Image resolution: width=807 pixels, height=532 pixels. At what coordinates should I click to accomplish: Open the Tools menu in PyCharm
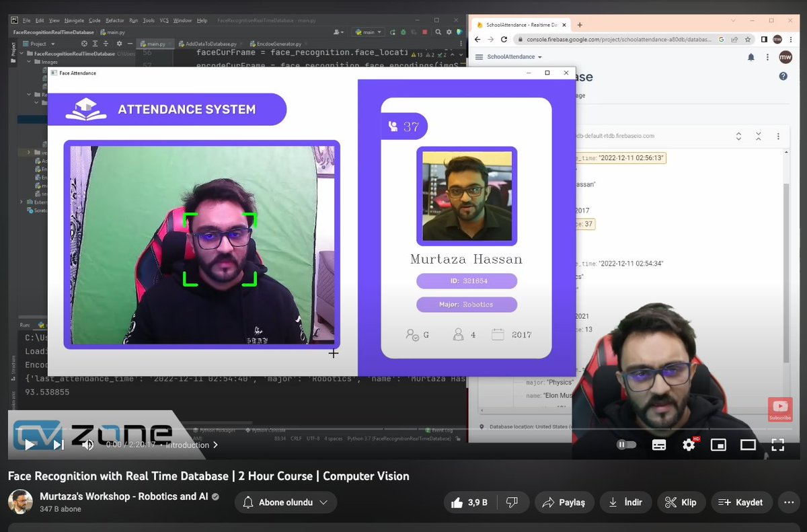click(149, 21)
